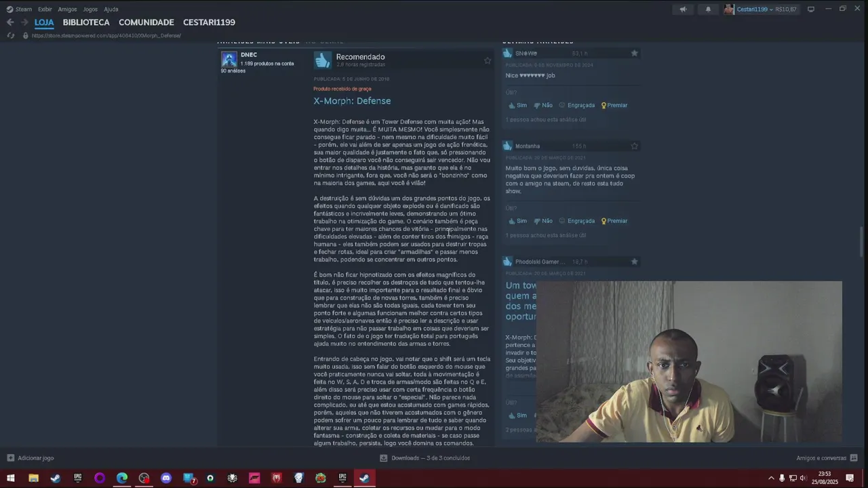868x488 pixels.
Task: Click the store URL address bar
Action: 106,35
